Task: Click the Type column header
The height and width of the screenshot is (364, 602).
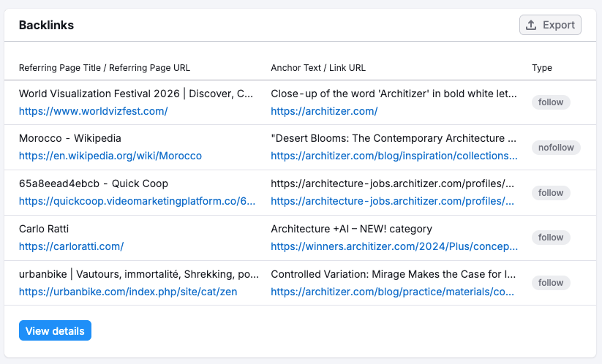Action: click(541, 68)
